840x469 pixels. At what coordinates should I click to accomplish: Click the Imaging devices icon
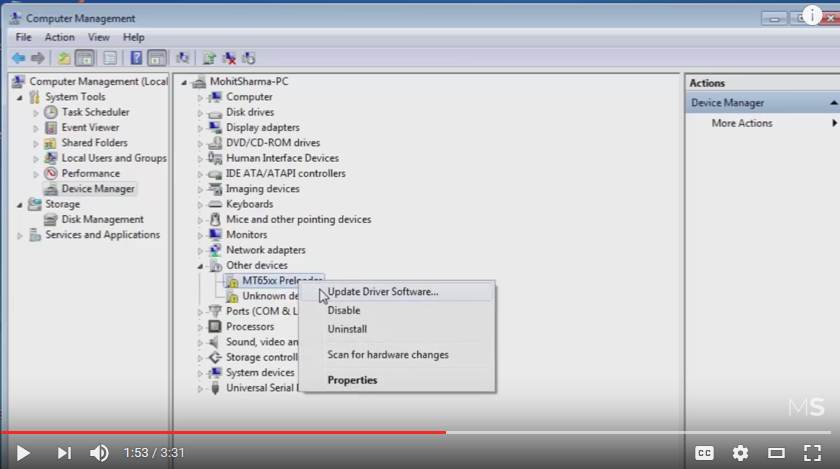click(x=215, y=189)
